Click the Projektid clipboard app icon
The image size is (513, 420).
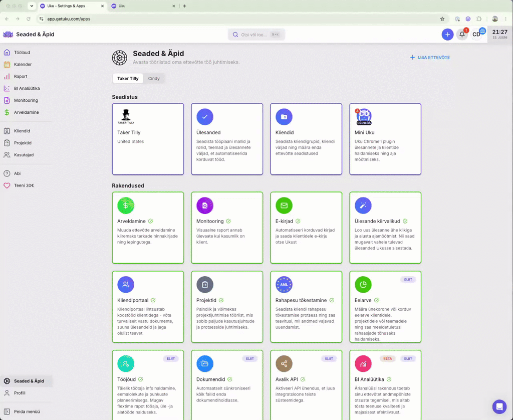[x=205, y=285]
